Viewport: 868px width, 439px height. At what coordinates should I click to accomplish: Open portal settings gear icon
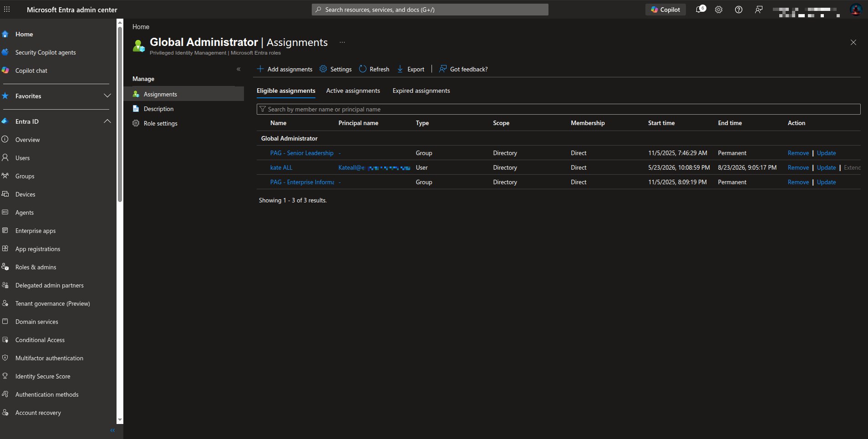(x=719, y=10)
